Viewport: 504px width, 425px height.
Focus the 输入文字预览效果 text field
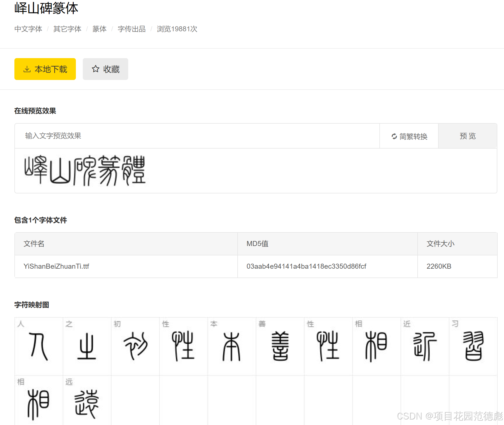click(x=197, y=136)
